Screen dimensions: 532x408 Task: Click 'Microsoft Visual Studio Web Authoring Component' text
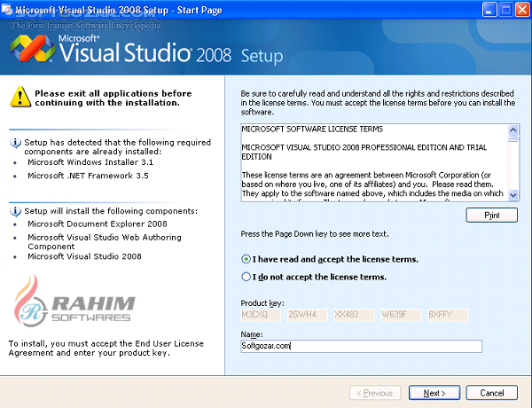click(x=105, y=241)
